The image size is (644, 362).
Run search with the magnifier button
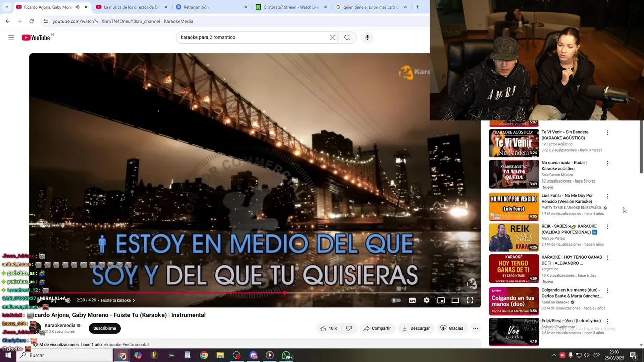click(x=347, y=37)
